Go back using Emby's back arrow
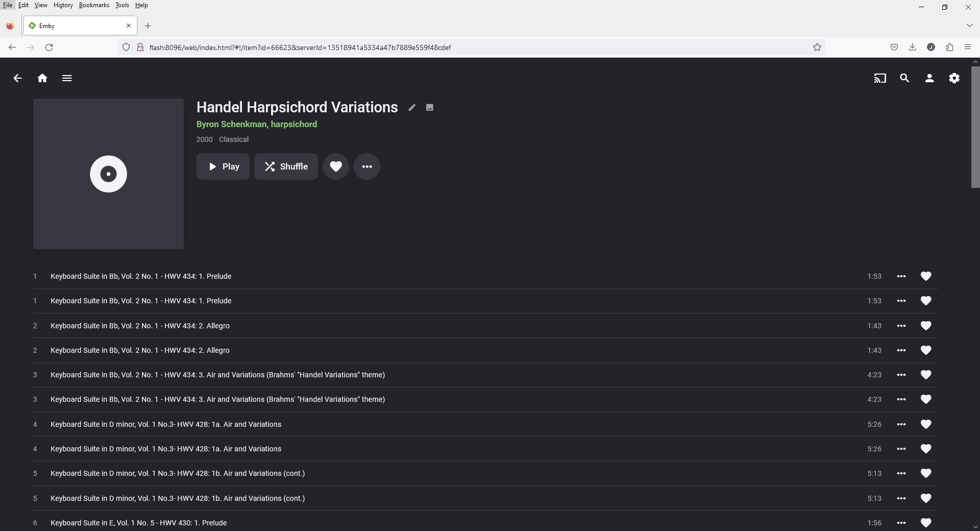The height and width of the screenshot is (531, 980). (18, 78)
